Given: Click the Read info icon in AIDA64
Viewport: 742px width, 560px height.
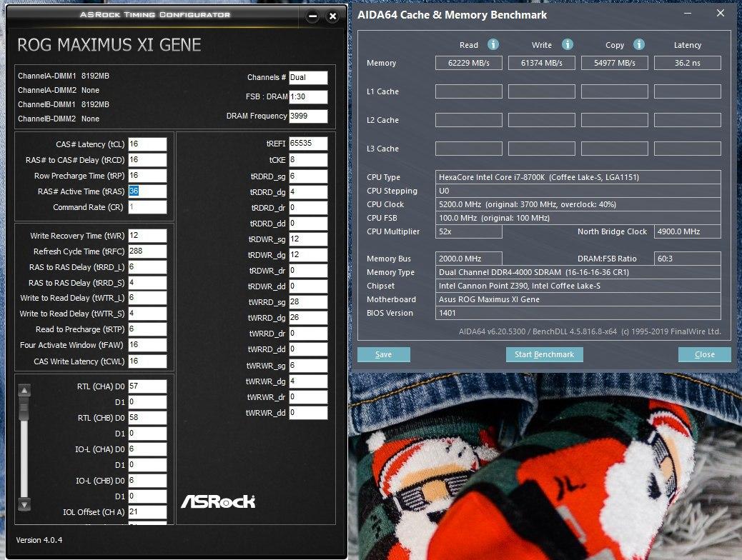Looking at the screenshot, I should 493,44.
